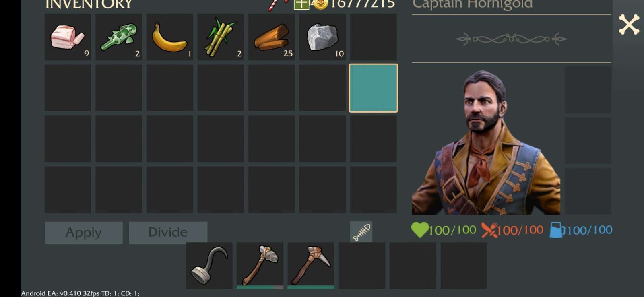Click the green plus add coins icon

pyautogui.click(x=301, y=4)
